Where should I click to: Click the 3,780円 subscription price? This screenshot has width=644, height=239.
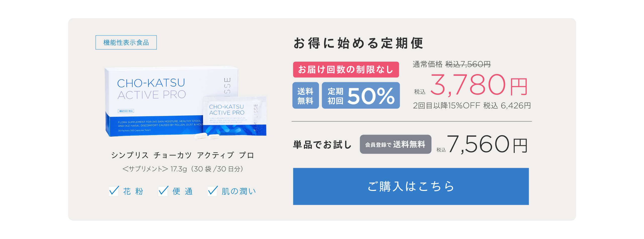(x=479, y=85)
